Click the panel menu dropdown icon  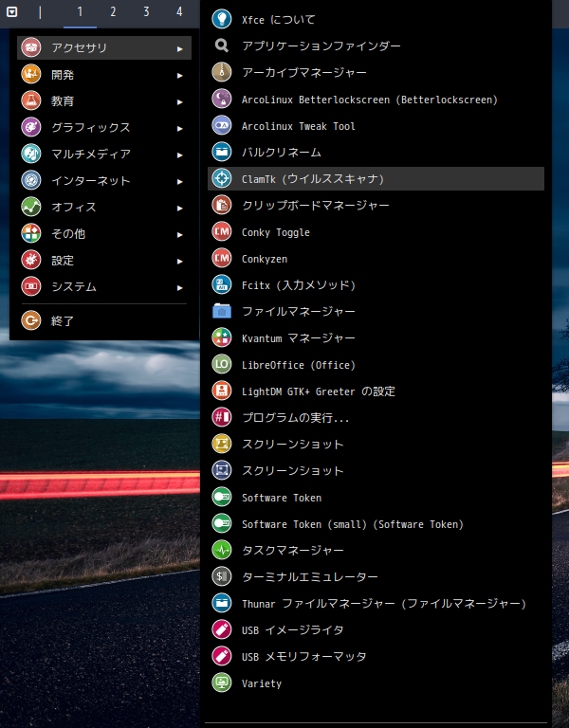pos(12,12)
